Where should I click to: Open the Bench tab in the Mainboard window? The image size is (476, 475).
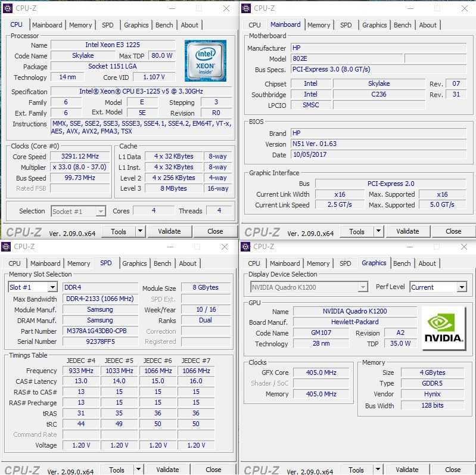click(403, 25)
